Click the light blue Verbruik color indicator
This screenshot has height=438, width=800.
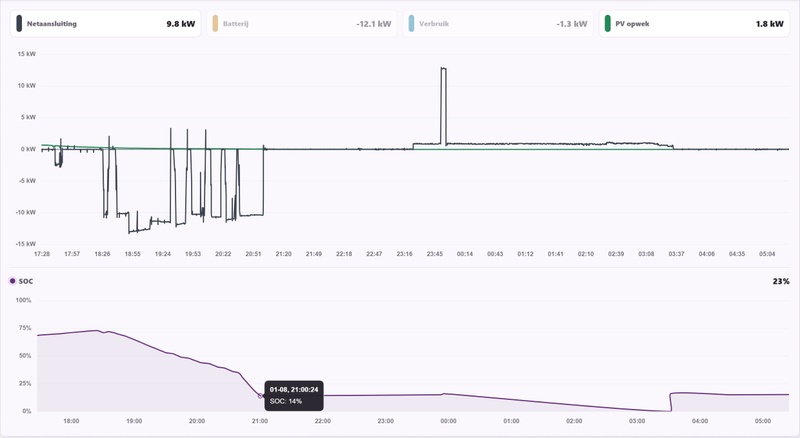click(x=411, y=23)
